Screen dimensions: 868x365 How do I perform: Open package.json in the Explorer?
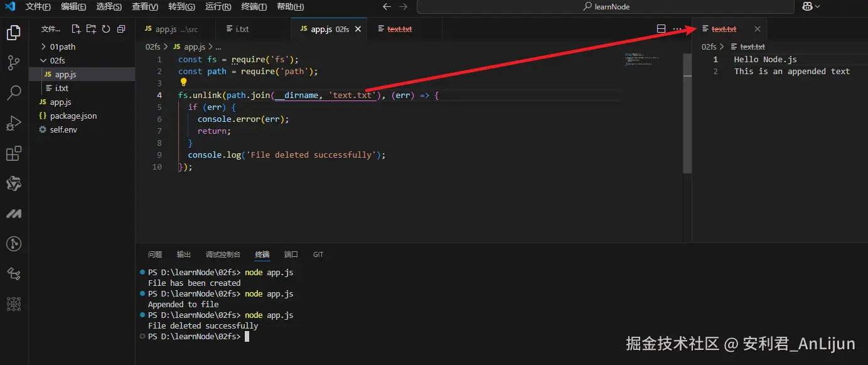pos(82,116)
